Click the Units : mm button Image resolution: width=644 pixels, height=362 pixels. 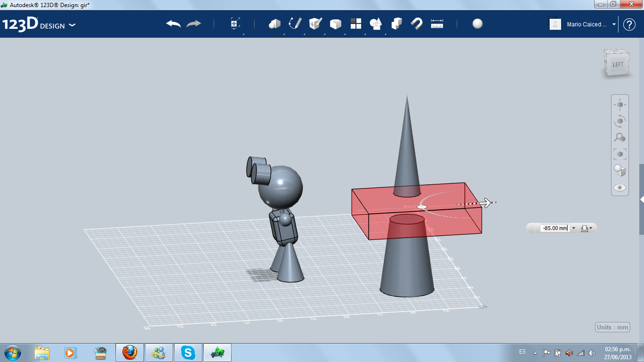pyautogui.click(x=612, y=328)
